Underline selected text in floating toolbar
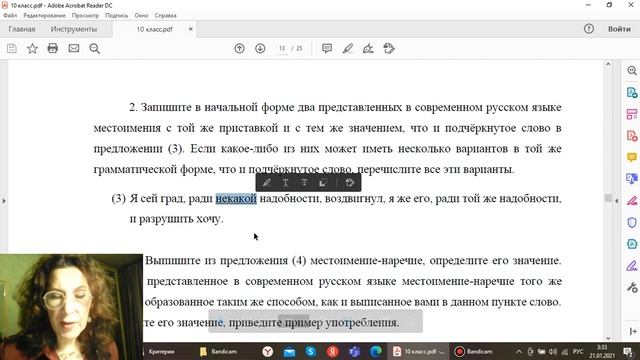Viewport: 640px width, 360px height. point(285,182)
